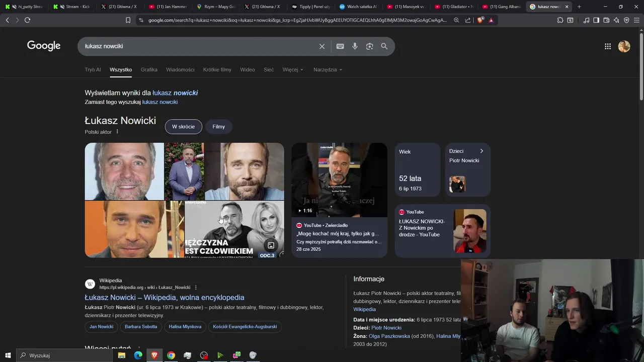Open the Mężczyzna jest człowiekiem image
Image resolution: width=644 pixels, height=362 pixels.
234,229
